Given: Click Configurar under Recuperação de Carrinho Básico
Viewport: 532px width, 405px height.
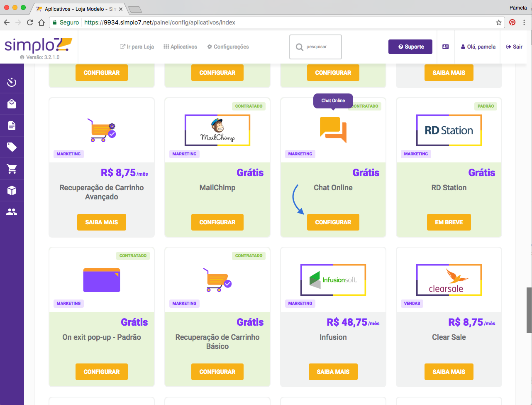Looking at the screenshot, I should 217,372.
